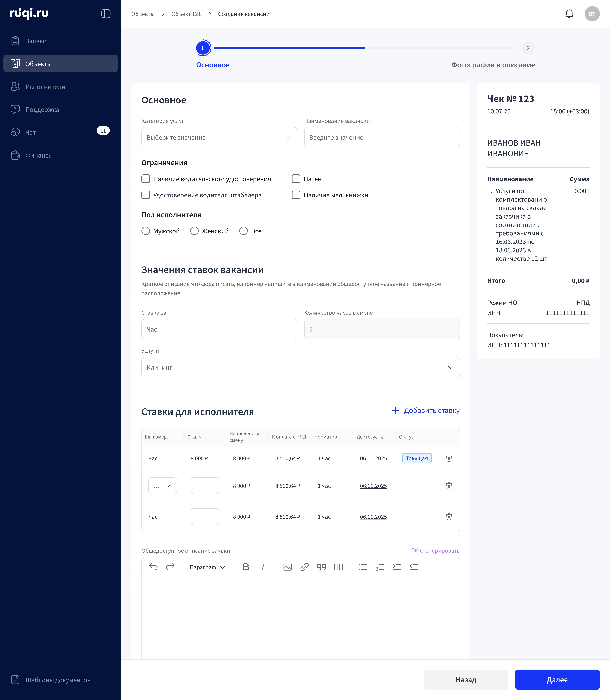Insert a table in the description editor
The image size is (610, 700).
pos(338,567)
